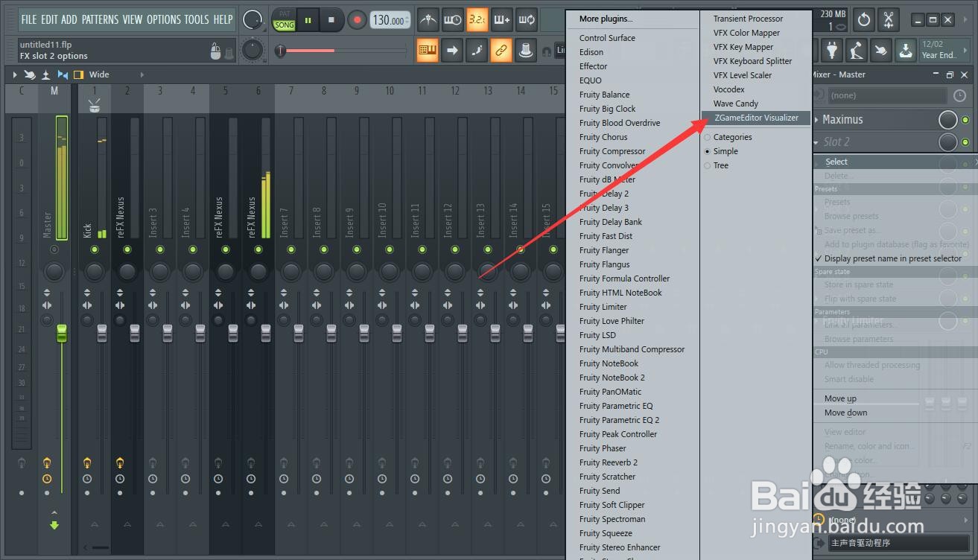
Task: Click the save-to-tray download icon
Action: 906,51
